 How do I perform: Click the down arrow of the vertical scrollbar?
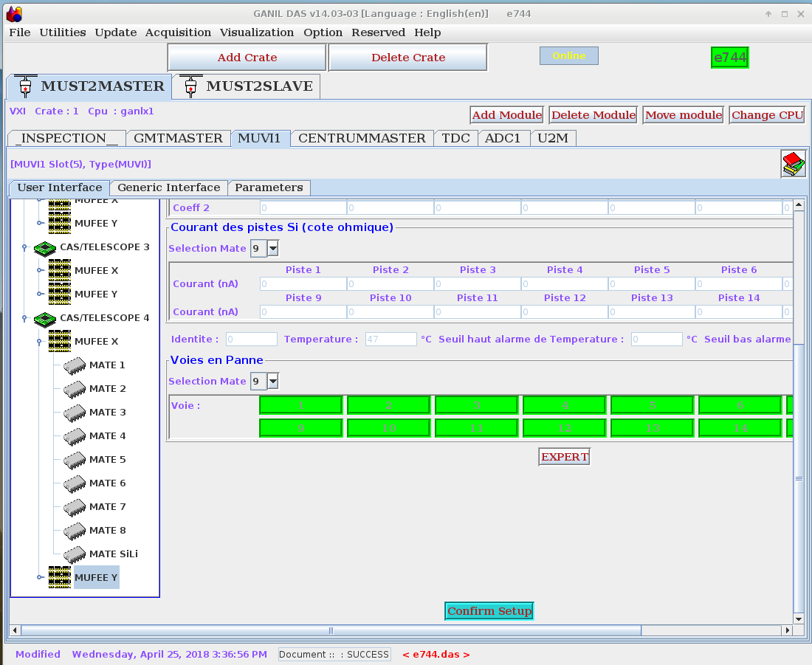(x=799, y=619)
